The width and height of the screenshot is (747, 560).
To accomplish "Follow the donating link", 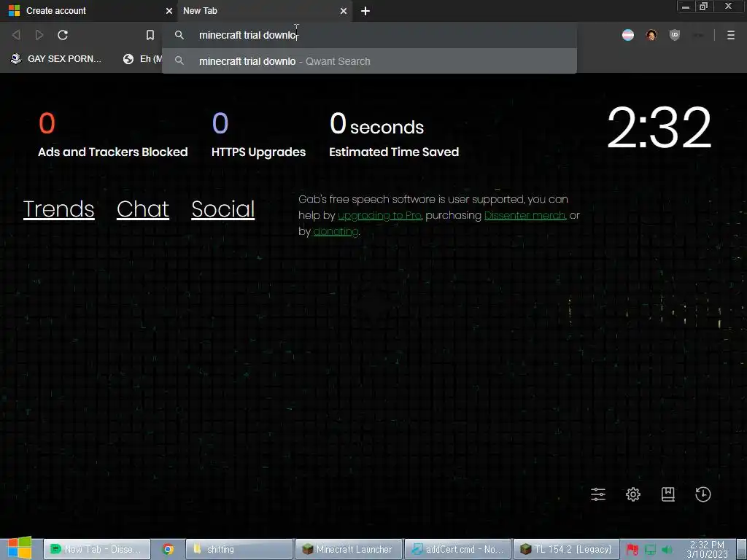I will click(x=336, y=231).
